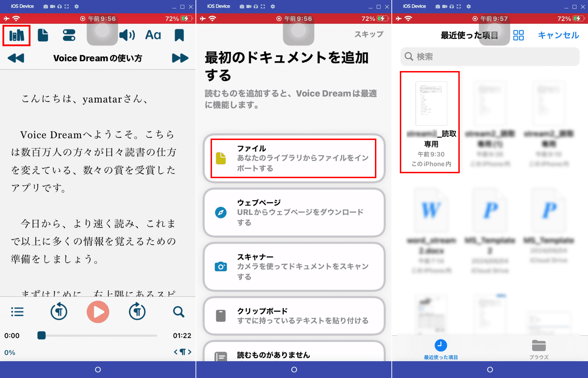This screenshot has height=378, width=588.
Task: Tap the home circle in left device bar
Action: point(98,370)
